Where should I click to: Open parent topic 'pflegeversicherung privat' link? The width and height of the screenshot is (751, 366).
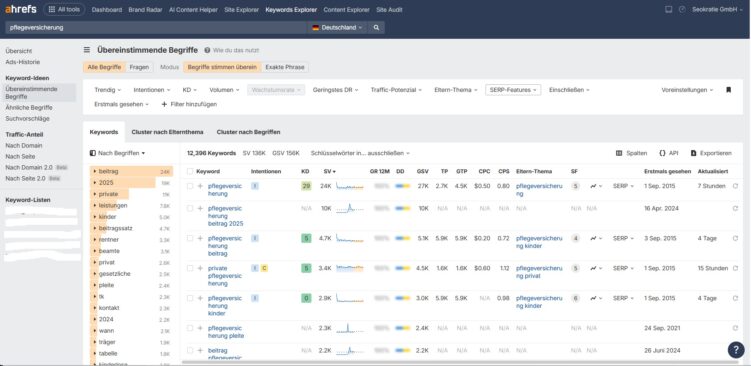(539, 272)
